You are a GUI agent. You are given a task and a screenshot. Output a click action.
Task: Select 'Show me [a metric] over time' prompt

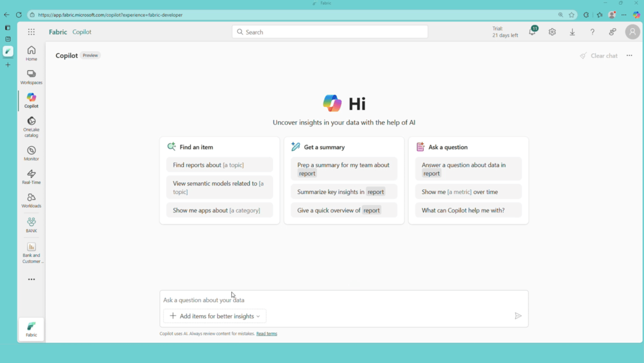click(468, 192)
